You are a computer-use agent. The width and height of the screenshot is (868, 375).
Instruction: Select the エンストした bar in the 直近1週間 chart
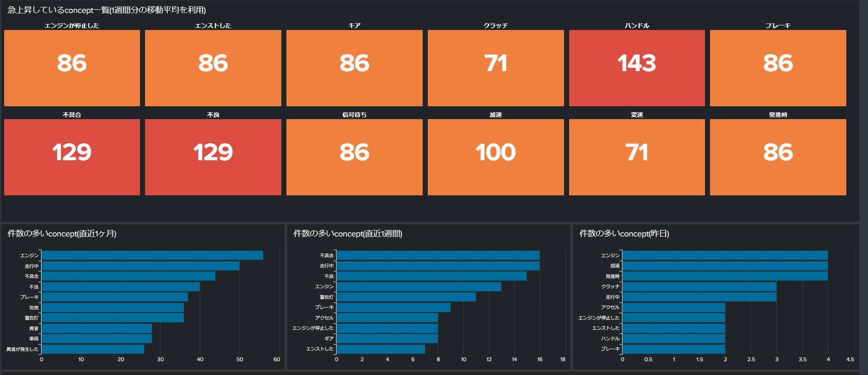(x=381, y=349)
